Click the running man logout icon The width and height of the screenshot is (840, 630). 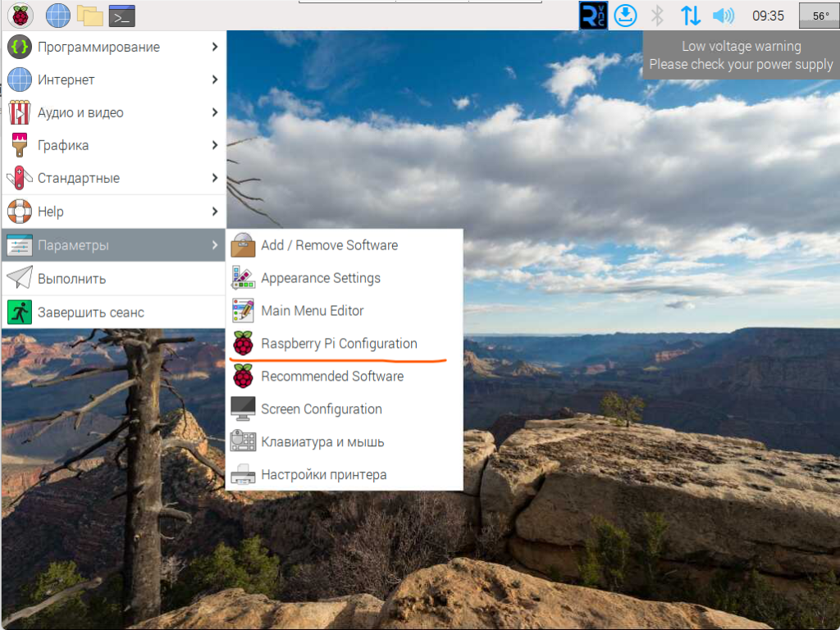(20, 312)
